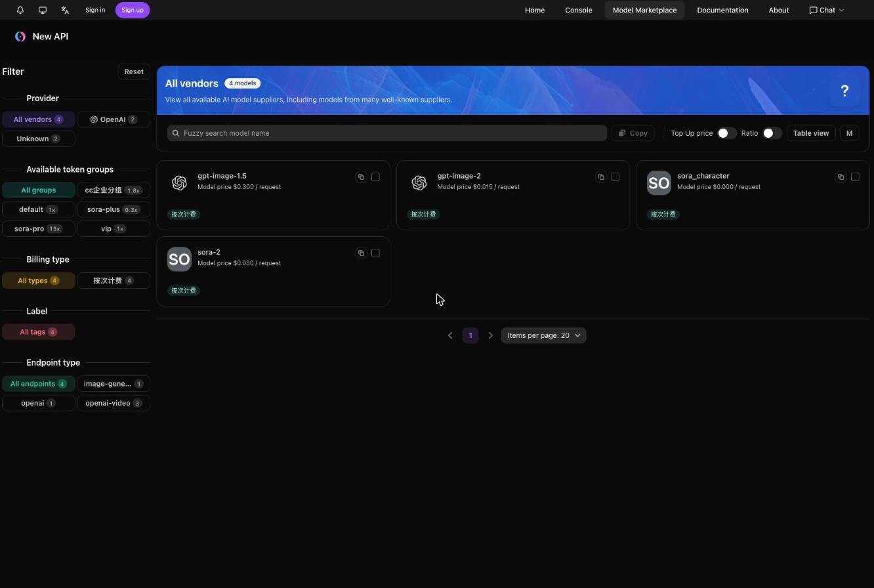Copy the gpt-image-2 model name icon
The width and height of the screenshot is (874, 588).
[600, 177]
